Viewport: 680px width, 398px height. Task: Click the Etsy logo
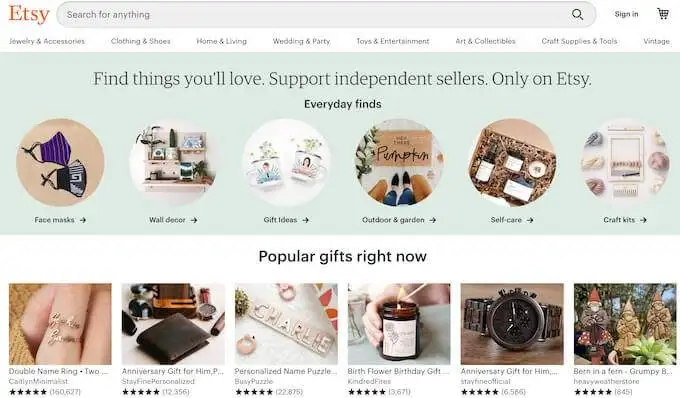click(29, 14)
